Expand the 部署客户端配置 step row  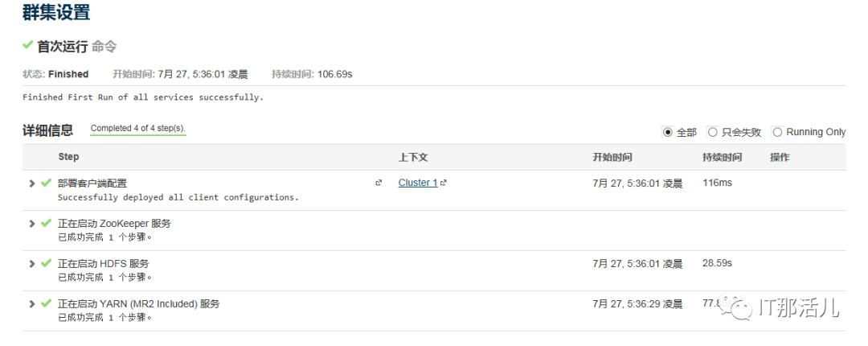32,183
